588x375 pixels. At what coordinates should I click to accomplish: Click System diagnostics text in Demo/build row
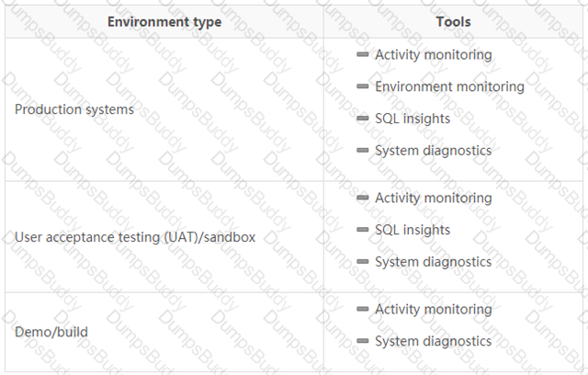433,341
